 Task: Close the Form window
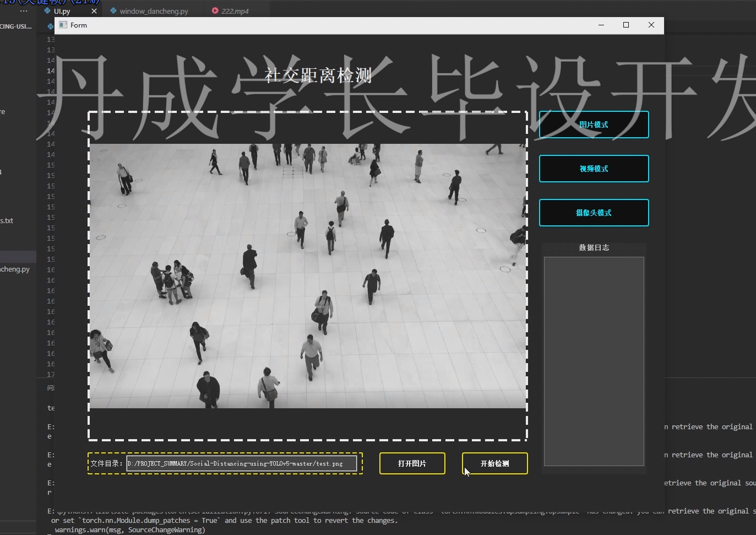tap(651, 25)
